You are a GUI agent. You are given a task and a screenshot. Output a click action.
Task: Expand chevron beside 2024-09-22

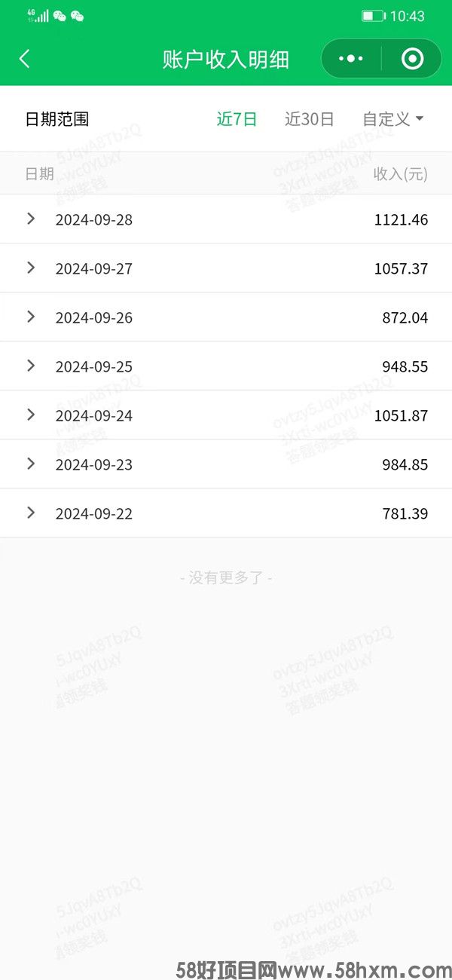[x=31, y=513]
